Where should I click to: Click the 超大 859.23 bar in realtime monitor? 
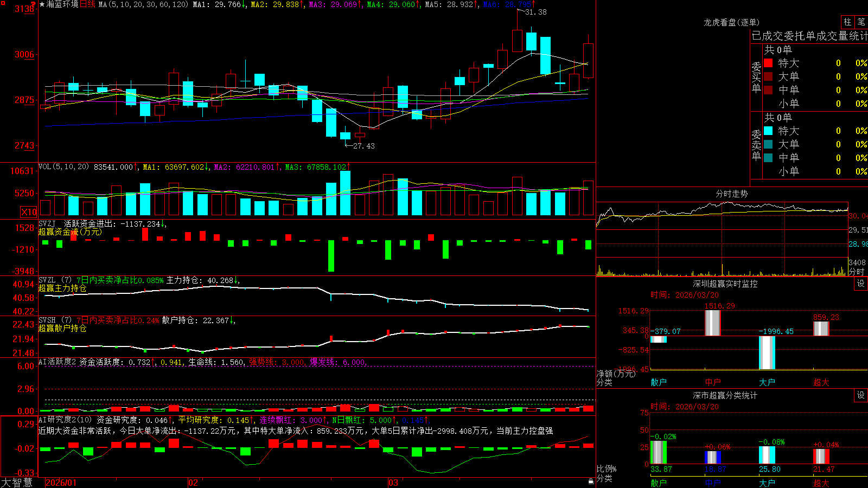point(821,329)
